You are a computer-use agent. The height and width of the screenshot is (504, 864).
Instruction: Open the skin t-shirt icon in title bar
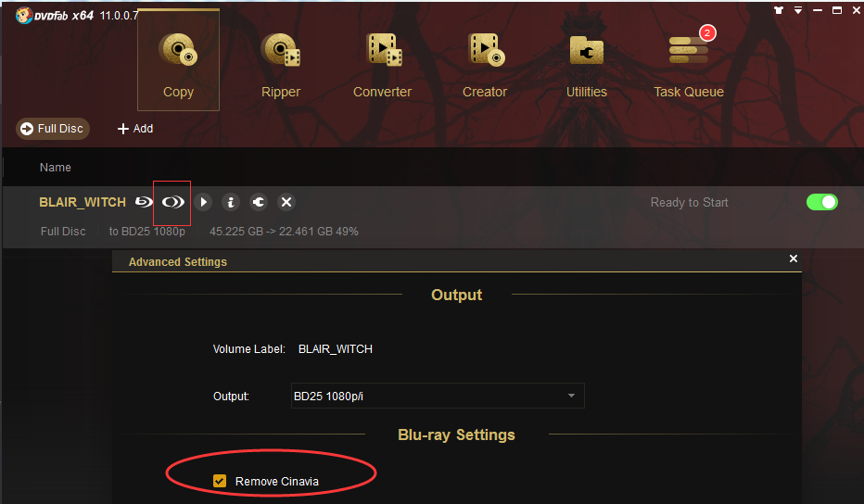(x=779, y=10)
